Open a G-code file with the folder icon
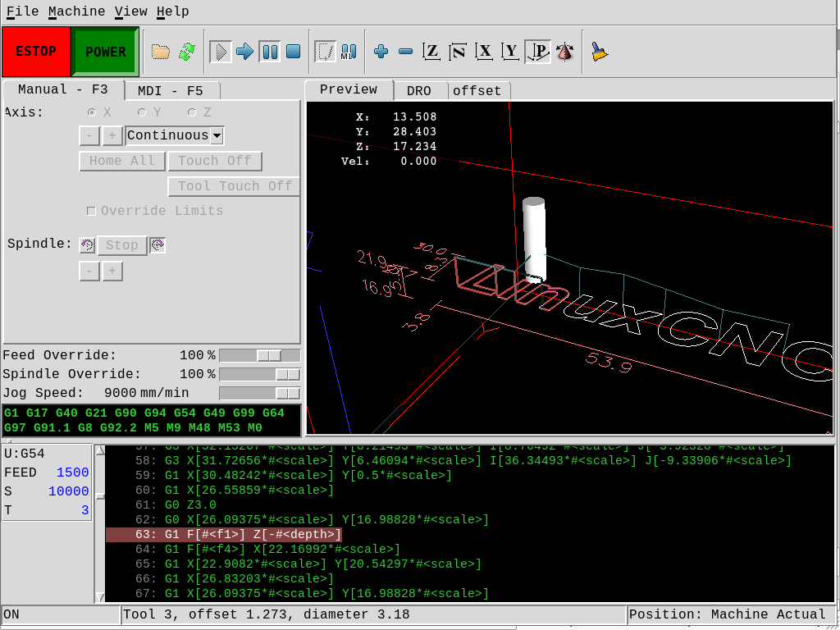Viewport: 840px width, 630px height. coord(161,52)
